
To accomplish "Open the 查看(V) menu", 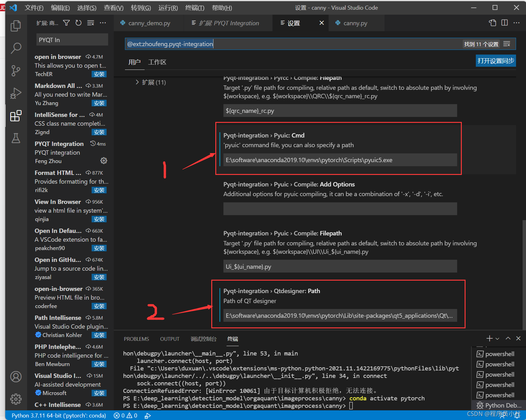I will pyautogui.click(x=113, y=8).
